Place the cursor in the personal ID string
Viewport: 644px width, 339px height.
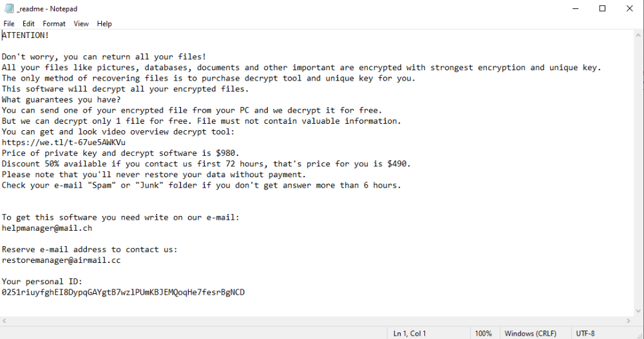tap(123, 293)
